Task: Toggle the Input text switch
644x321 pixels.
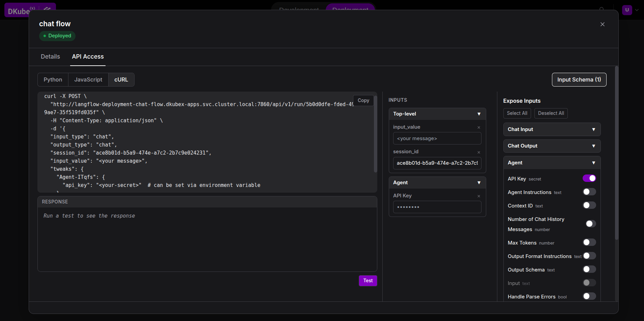Action: coord(589,283)
